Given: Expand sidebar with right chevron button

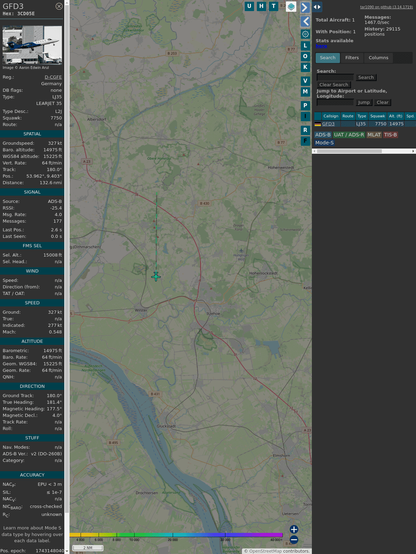Looking at the screenshot, I should (305, 7).
